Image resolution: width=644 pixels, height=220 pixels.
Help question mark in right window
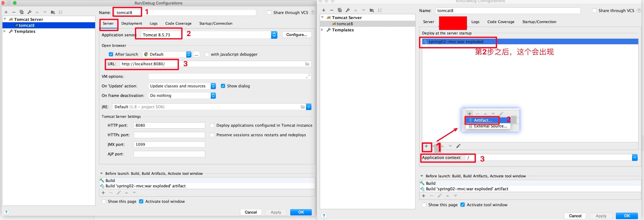pyautogui.click(x=324, y=216)
